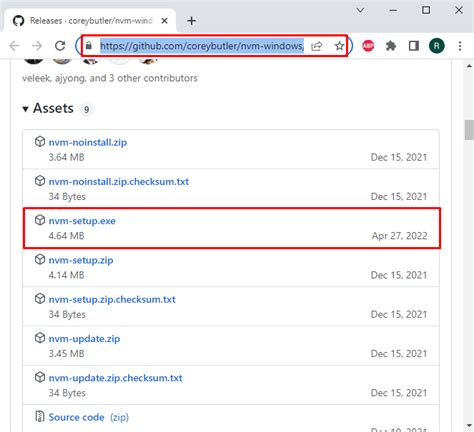Bookmark this page with the star icon

click(x=339, y=46)
